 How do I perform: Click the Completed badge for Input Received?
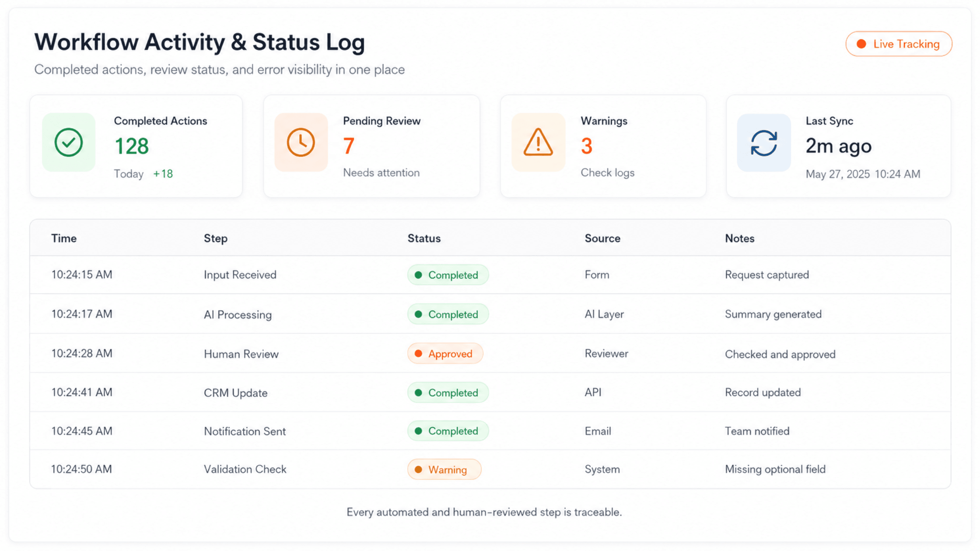coord(448,275)
